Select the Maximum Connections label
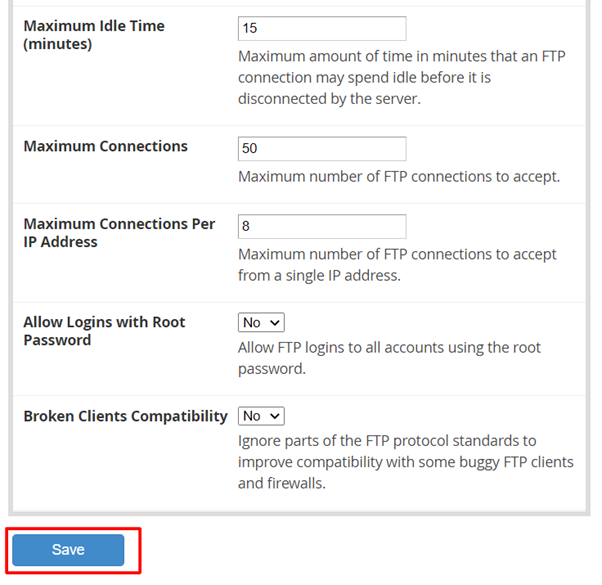This screenshot has height=585, width=602. (x=105, y=146)
